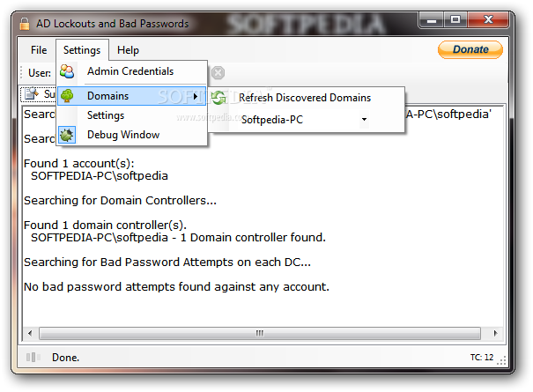
Task: Click the status bar progress indicator
Action: pyautogui.click(x=33, y=357)
